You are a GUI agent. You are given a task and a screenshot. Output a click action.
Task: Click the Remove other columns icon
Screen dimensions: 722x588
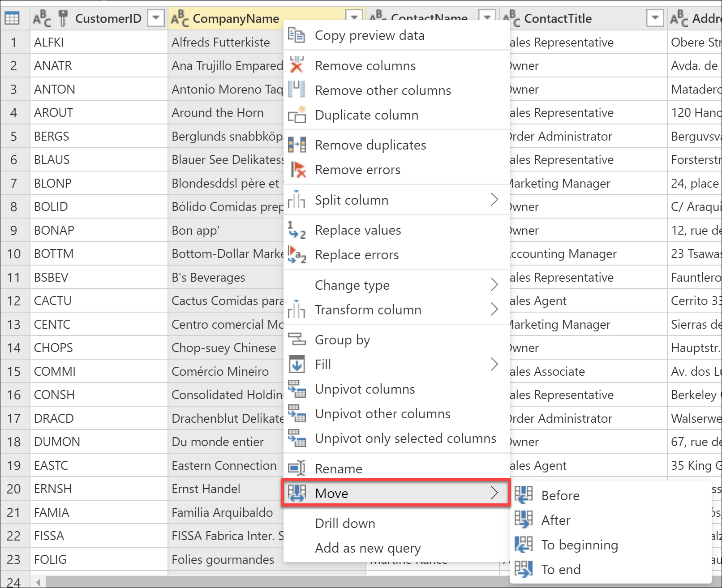click(x=297, y=90)
